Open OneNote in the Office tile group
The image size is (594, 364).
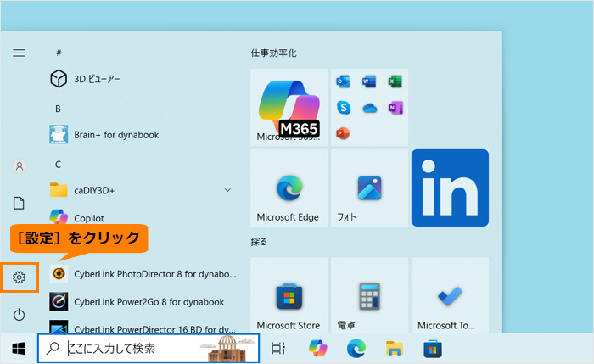pos(395,108)
